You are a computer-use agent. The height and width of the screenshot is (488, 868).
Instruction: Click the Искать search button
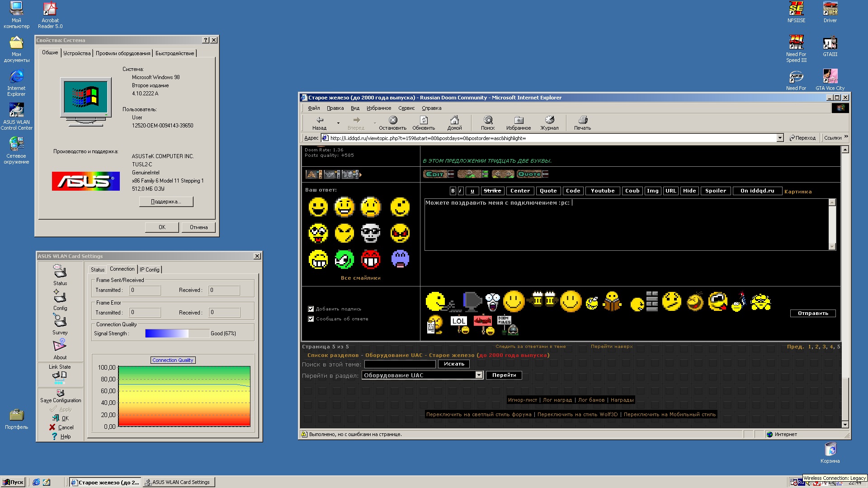point(454,364)
